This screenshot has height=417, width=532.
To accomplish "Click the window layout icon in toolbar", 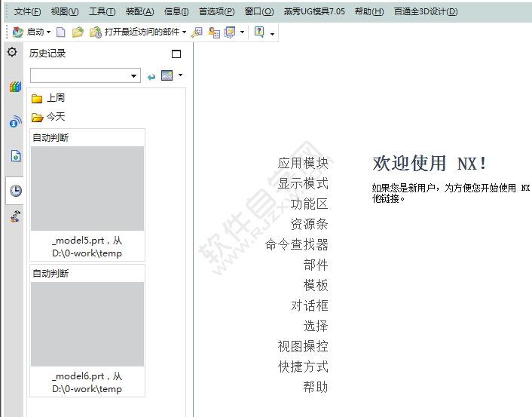I will click(x=230, y=32).
